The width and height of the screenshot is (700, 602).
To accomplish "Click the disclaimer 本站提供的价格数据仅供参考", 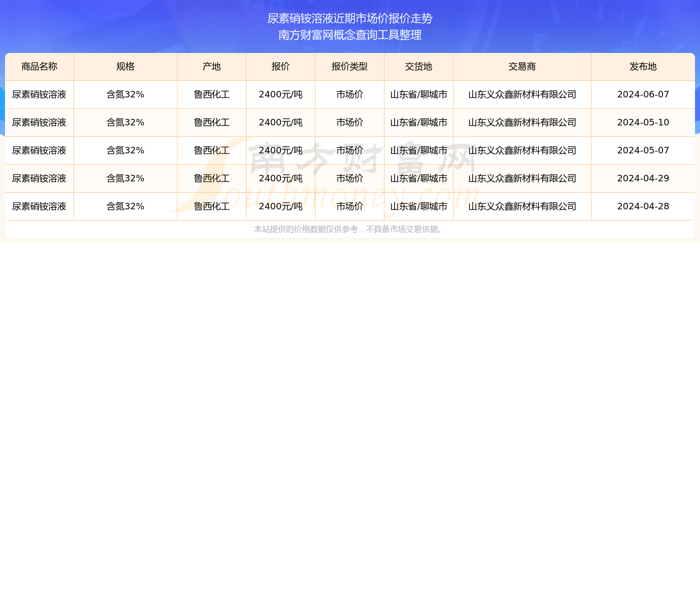I will pyautogui.click(x=306, y=229).
